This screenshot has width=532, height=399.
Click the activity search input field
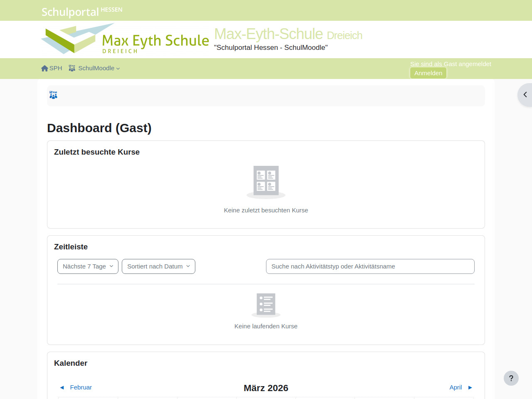370,266
